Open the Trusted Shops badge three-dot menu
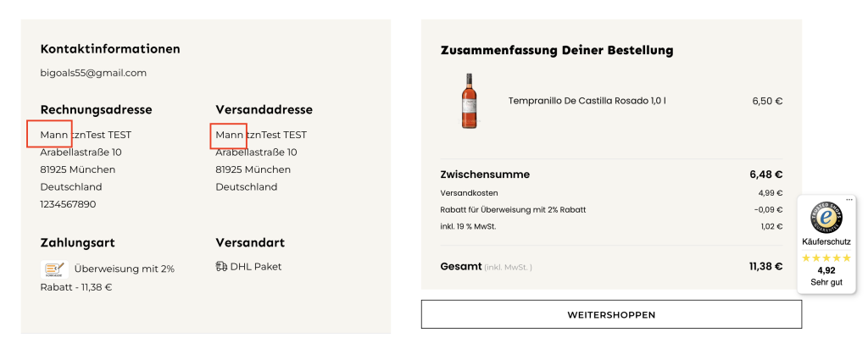The height and width of the screenshot is (338, 868). (849, 199)
